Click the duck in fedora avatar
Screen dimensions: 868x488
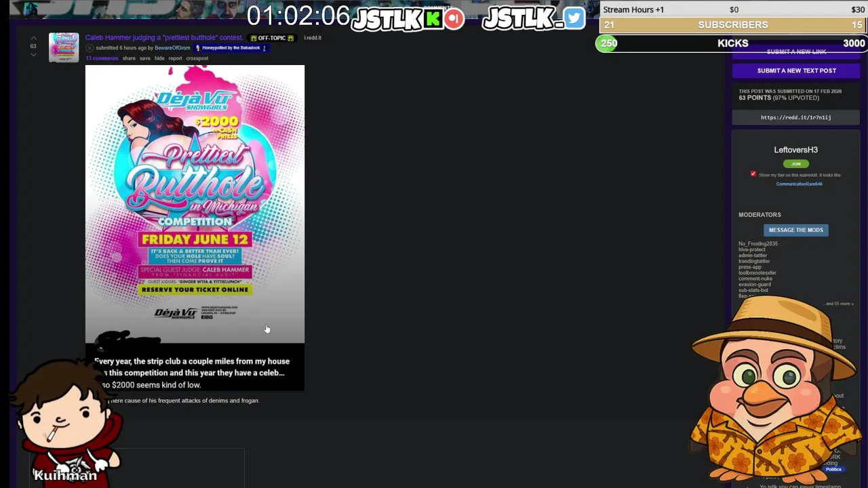[775, 389]
